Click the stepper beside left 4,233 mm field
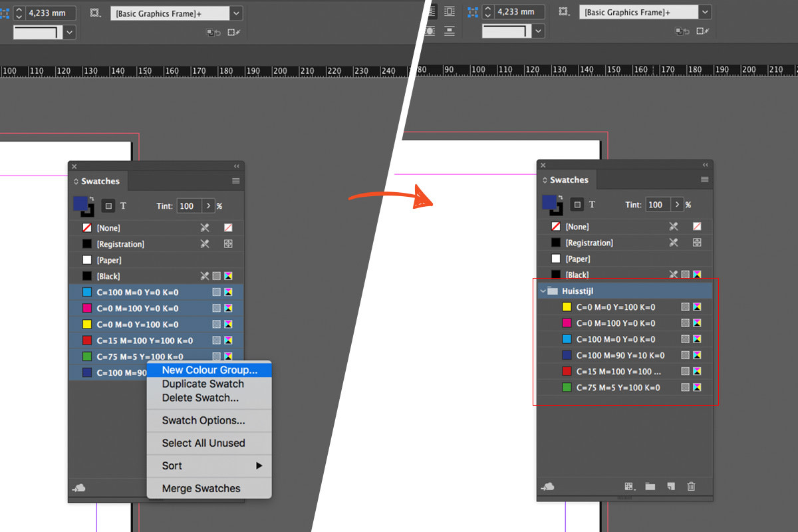This screenshot has width=798, height=532. 18,13
